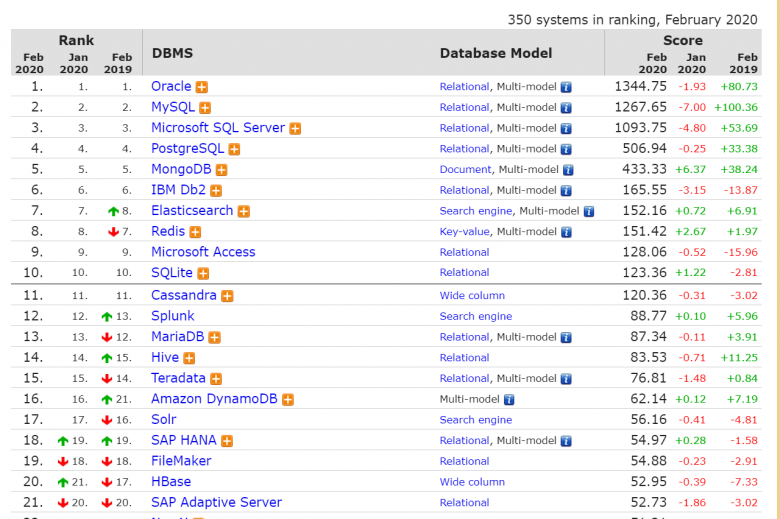Open the MariaDB link

click(178, 337)
